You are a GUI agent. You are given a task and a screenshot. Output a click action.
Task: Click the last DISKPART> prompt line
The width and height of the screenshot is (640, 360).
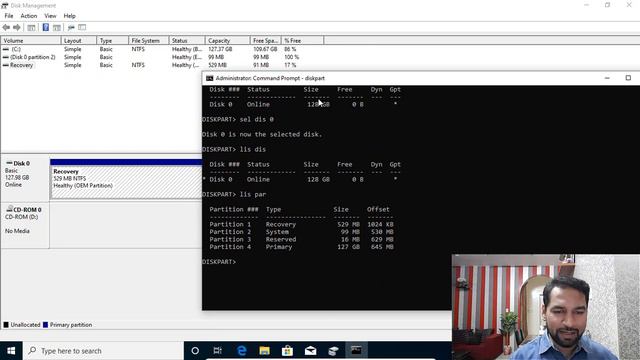(x=219, y=262)
